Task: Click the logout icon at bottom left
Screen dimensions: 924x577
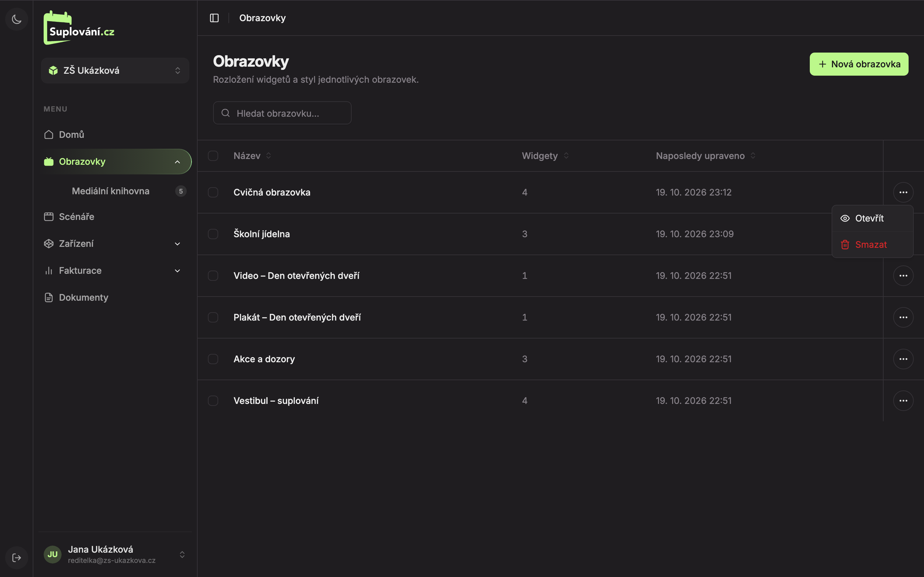Action: pos(16,557)
